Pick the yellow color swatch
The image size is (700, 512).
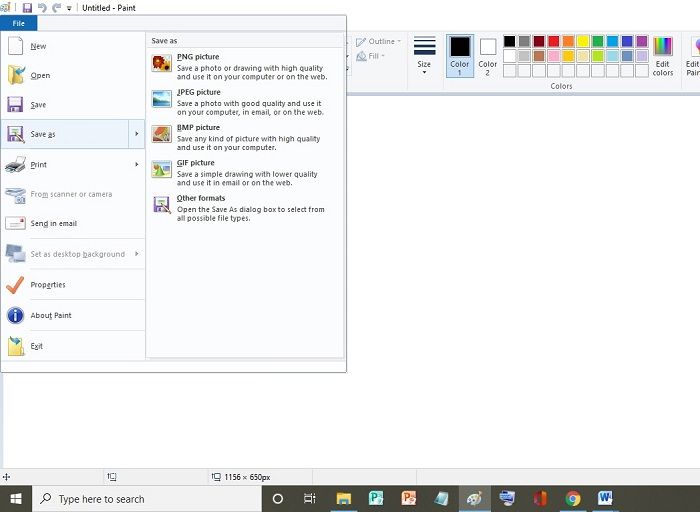583,42
